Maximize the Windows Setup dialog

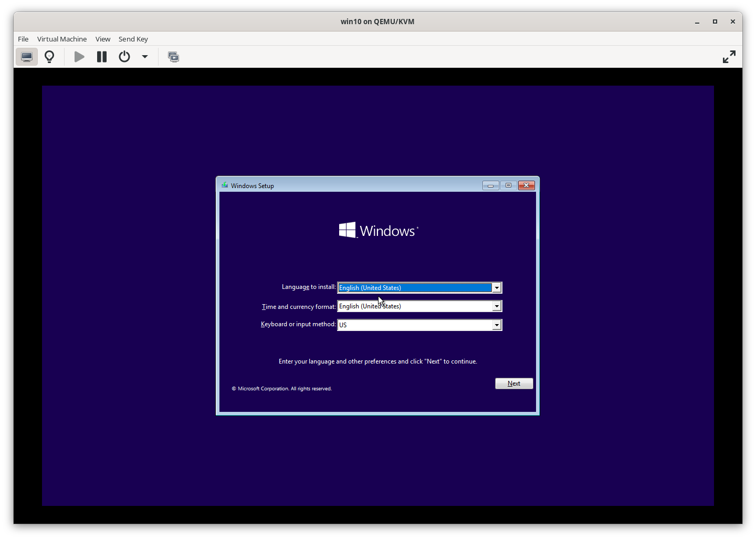pos(508,185)
